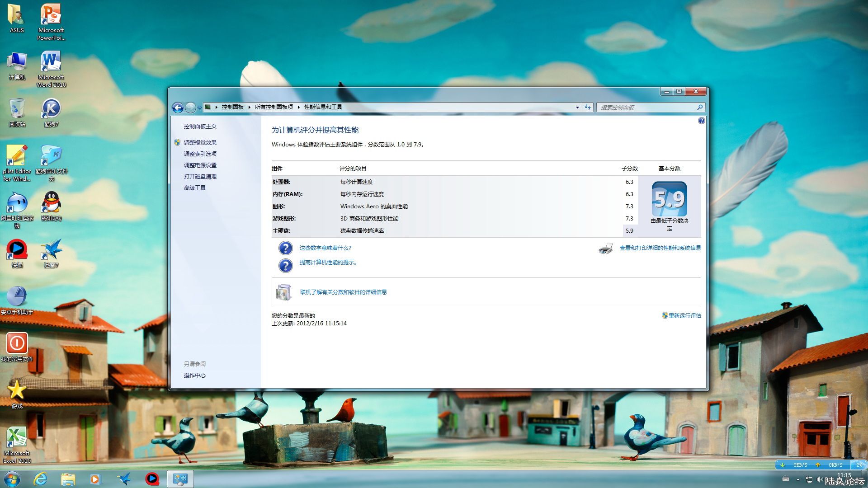This screenshot has height=488, width=868.
Task: Expand arrow after 控制面板 breadcrumb
Action: [x=249, y=107]
